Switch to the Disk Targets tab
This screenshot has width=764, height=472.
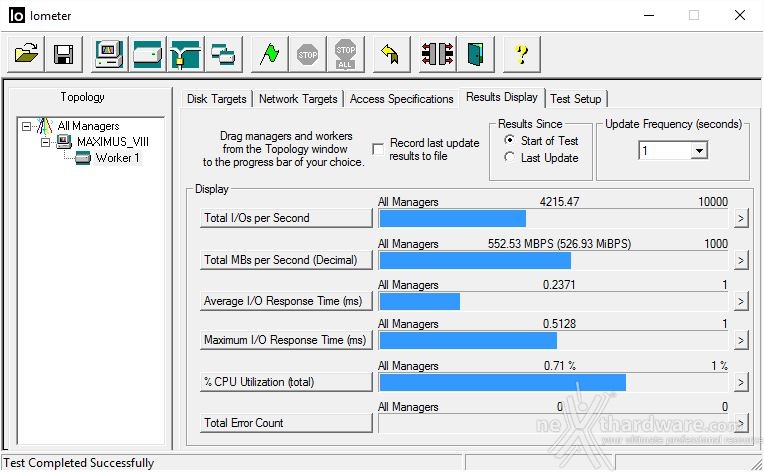point(216,99)
